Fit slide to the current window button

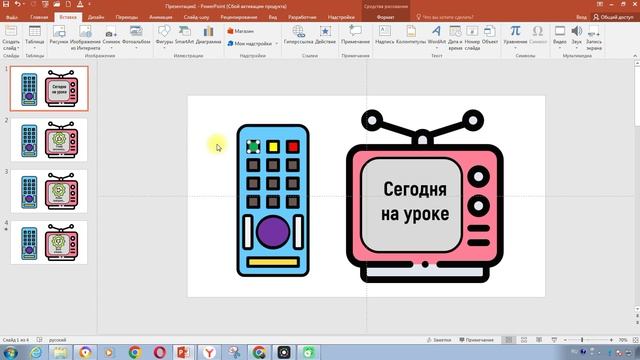point(635,340)
